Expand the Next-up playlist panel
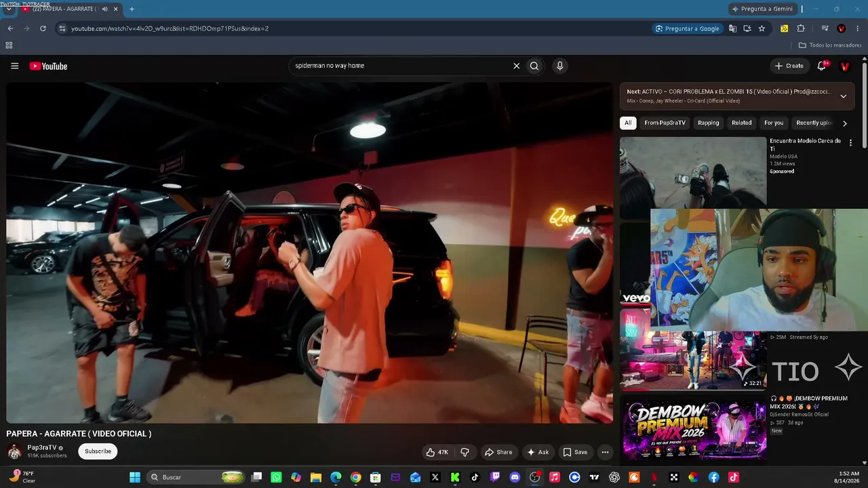The width and height of the screenshot is (868, 488). [843, 96]
